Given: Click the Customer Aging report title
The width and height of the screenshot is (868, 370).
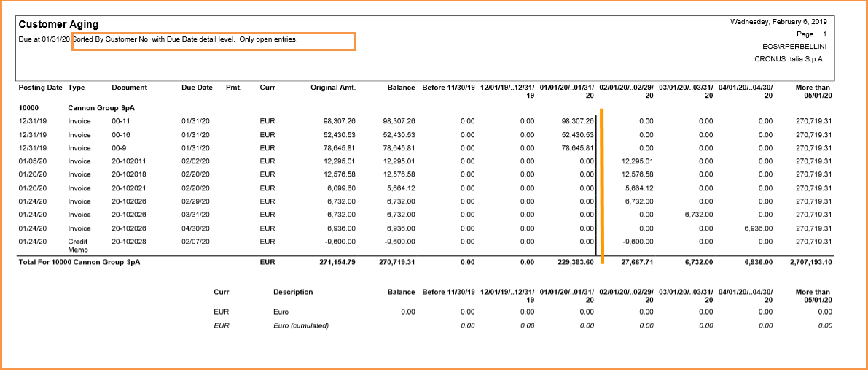Looking at the screenshot, I should coord(58,25).
